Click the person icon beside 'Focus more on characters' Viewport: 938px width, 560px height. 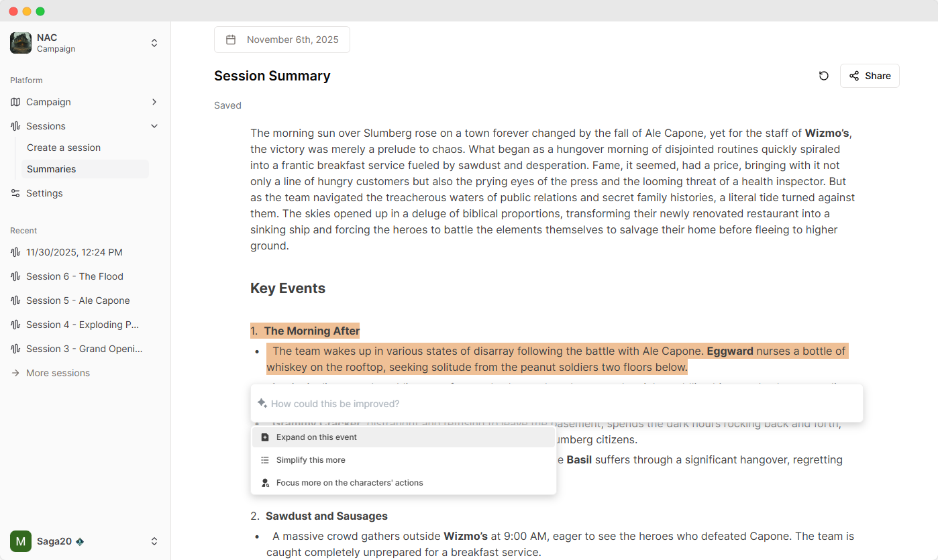click(264, 482)
